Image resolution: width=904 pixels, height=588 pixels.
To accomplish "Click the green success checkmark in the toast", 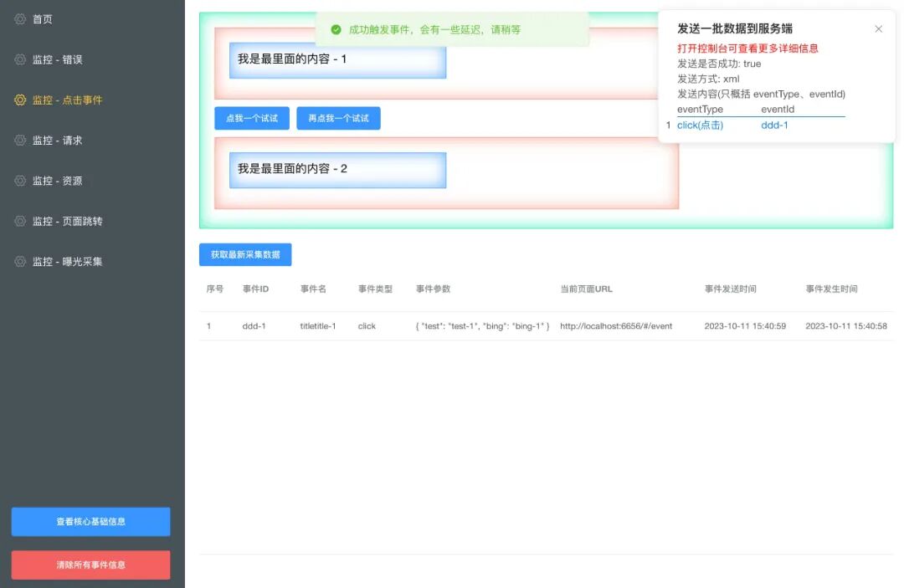I will pyautogui.click(x=336, y=29).
